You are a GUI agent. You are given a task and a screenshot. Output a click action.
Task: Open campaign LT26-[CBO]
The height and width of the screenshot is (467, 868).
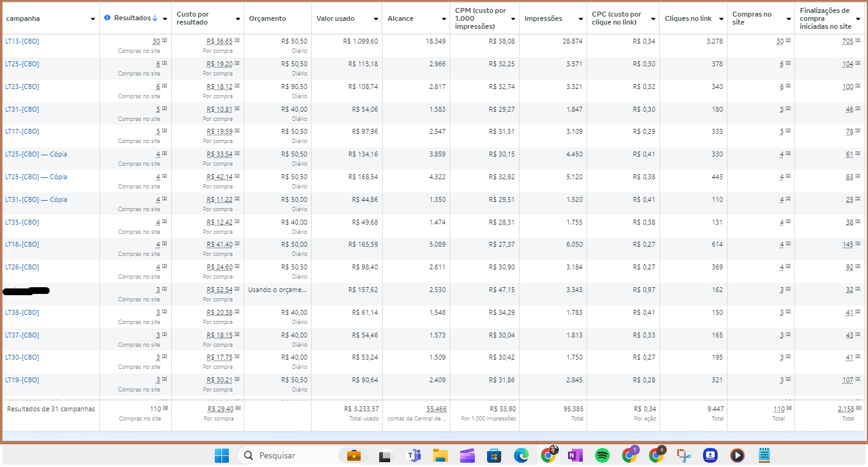click(22, 267)
